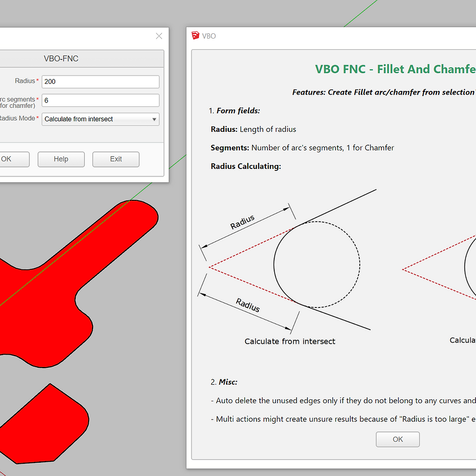Close the VBO-FNC dialog with the X
This screenshot has width=476, height=476.
[x=159, y=36]
